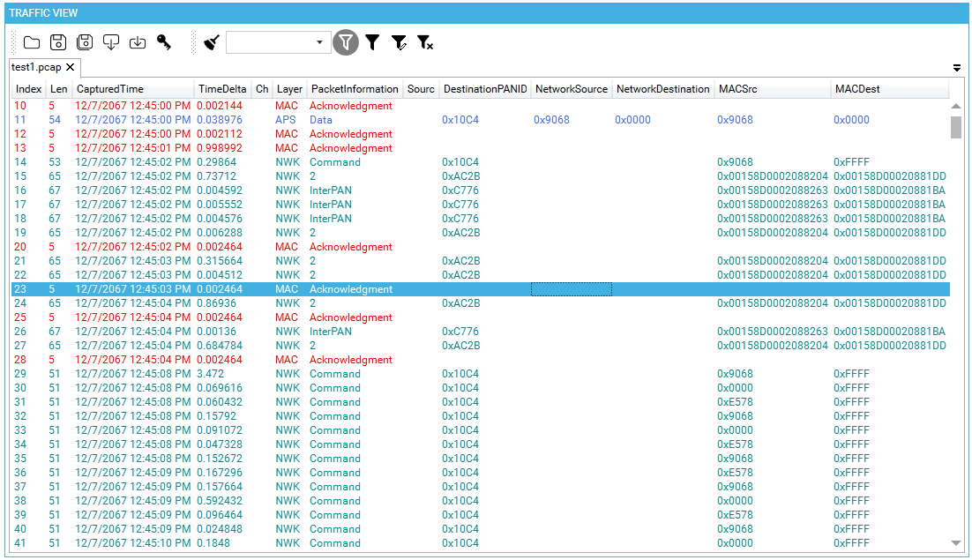972x560 pixels.
Task: Click the PacketInformation column header
Action: [x=355, y=89]
